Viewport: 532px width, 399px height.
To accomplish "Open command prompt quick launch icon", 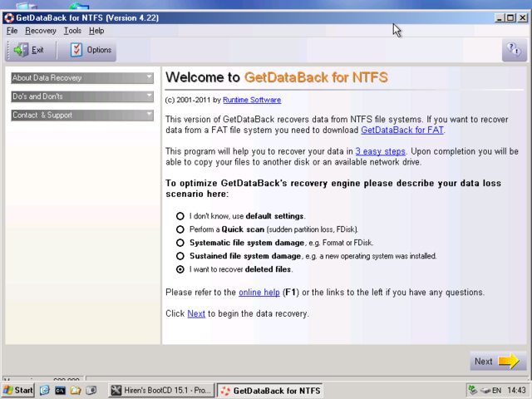I will point(60,390).
